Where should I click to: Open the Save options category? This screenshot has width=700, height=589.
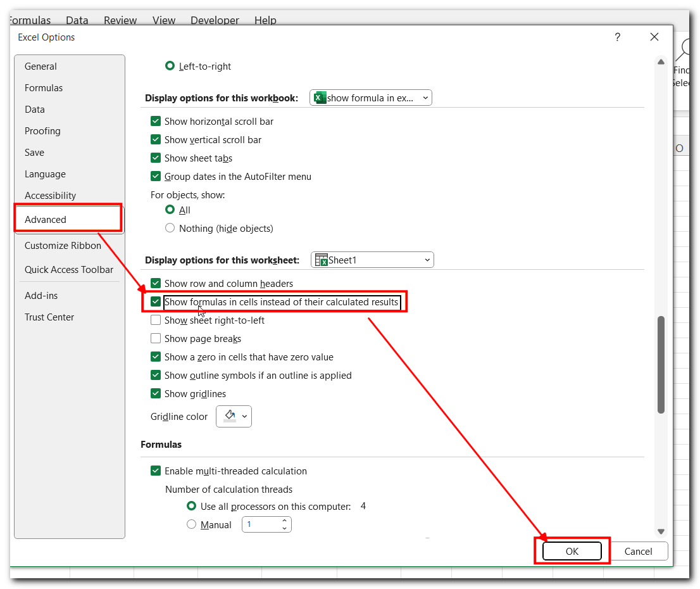pyautogui.click(x=69, y=152)
